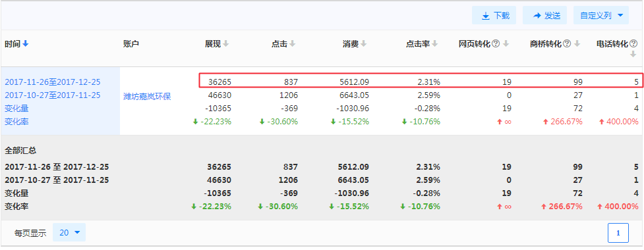Go to page 1 in pagination

[x=618, y=233]
